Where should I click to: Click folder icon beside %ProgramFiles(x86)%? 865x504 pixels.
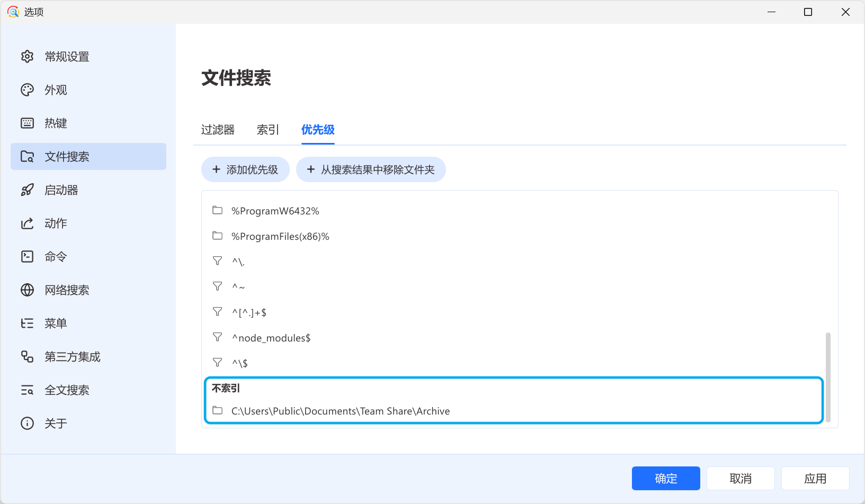(x=217, y=236)
